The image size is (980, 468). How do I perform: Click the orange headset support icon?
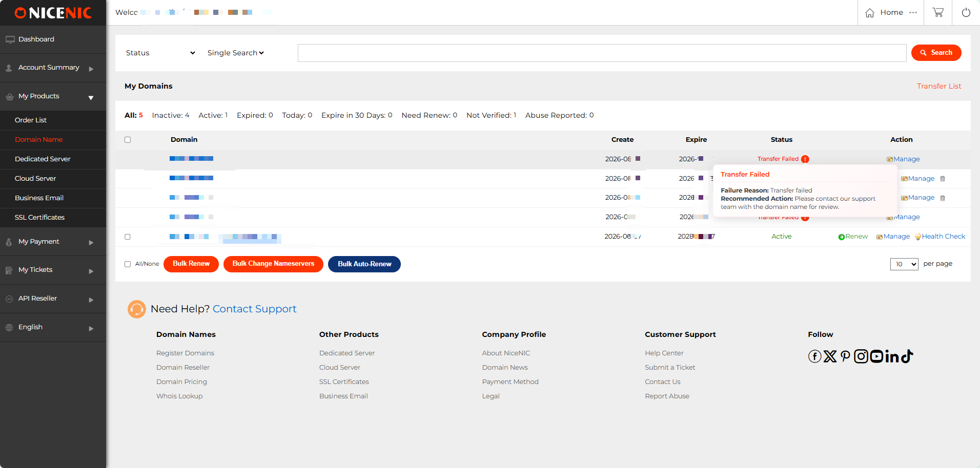tap(137, 309)
